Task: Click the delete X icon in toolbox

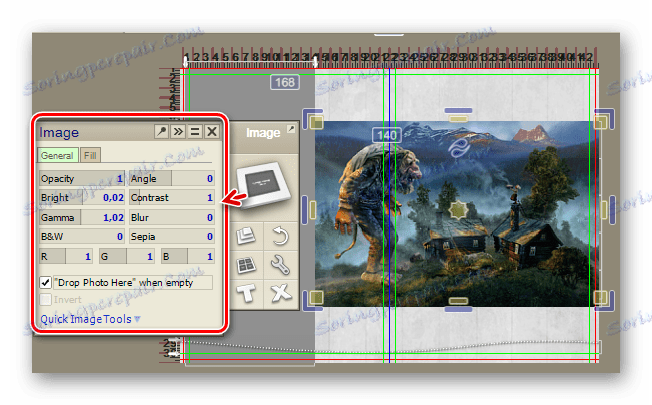Action: pos(281,293)
